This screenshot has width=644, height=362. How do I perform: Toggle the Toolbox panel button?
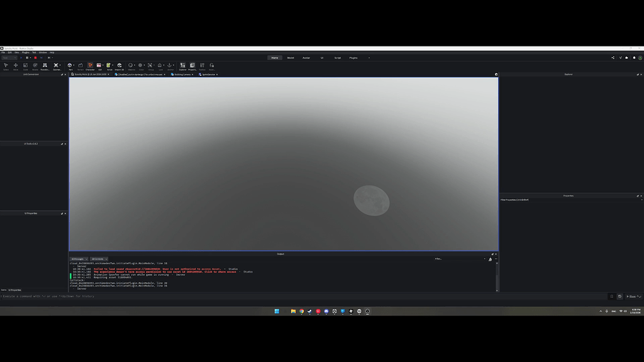(x=202, y=66)
